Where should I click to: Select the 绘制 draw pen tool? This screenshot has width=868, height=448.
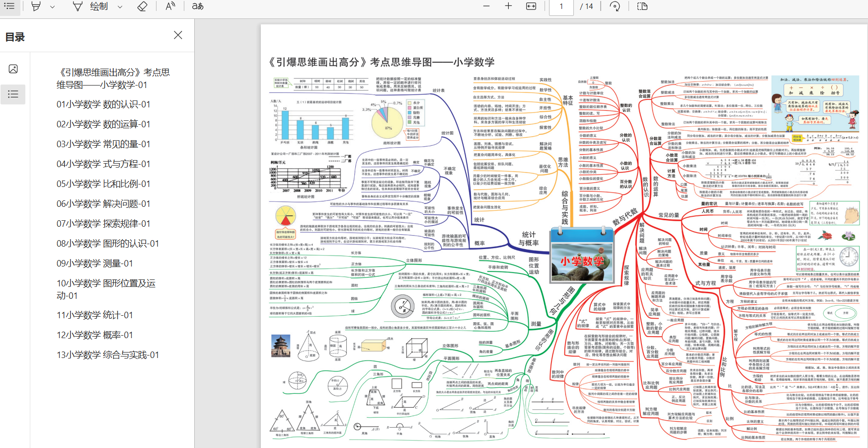pos(90,6)
